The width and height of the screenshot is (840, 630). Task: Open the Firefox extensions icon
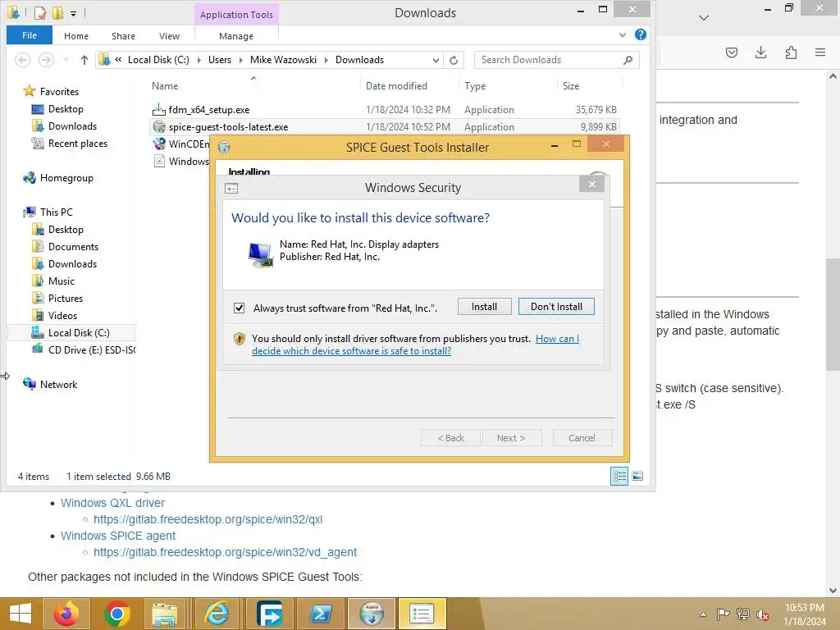(x=791, y=52)
